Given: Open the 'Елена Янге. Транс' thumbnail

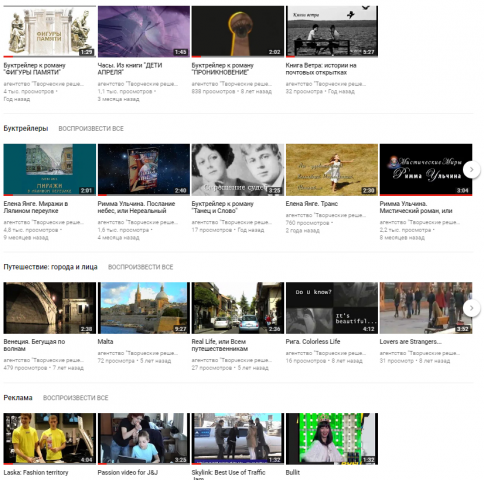Looking at the screenshot, I should click(x=332, y=170).
